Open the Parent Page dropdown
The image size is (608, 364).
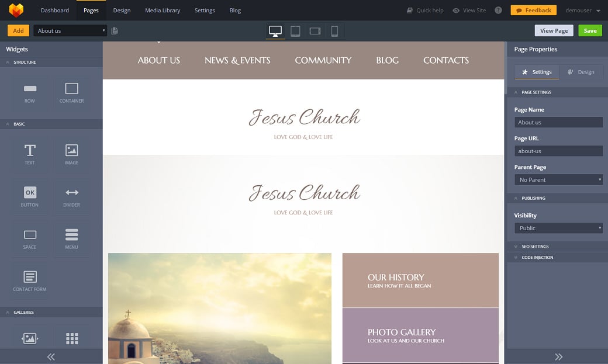558,180
